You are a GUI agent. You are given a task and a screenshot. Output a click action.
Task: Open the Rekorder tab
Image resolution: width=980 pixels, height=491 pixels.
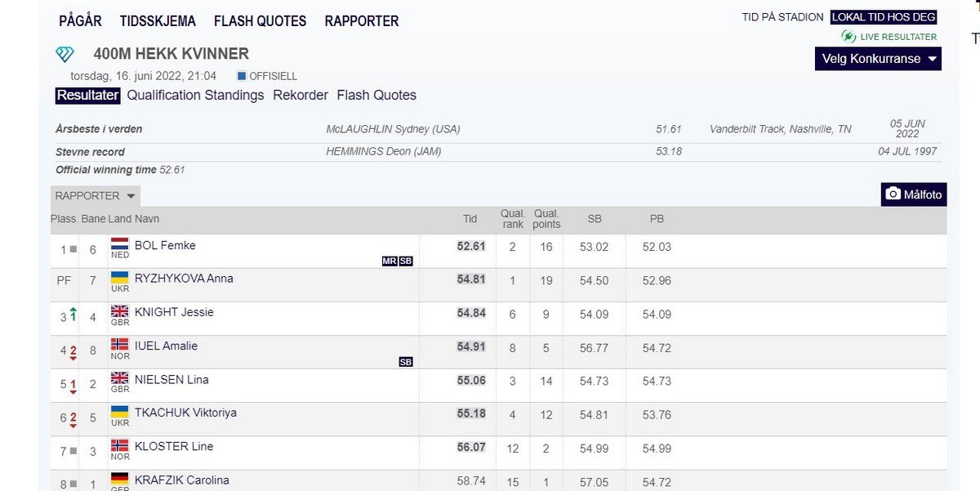coord(301,96)
